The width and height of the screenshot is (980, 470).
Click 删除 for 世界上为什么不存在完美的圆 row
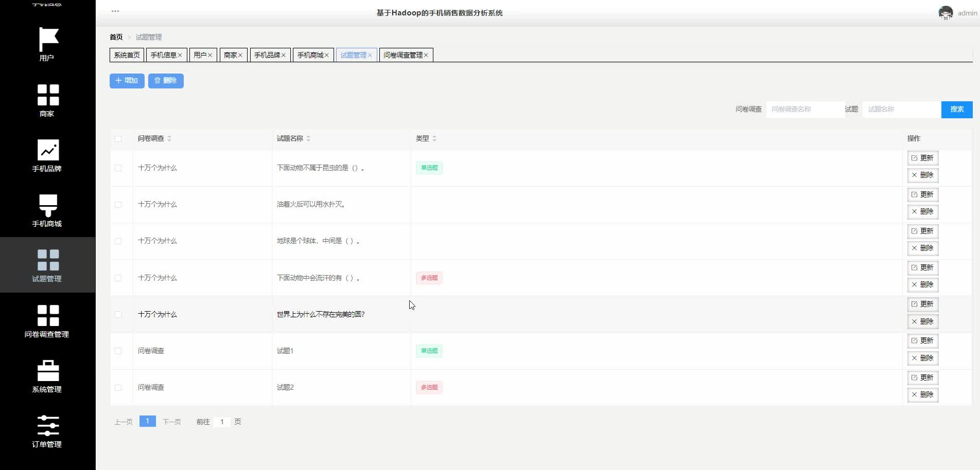pyautogui.click(x=923, y=321)
